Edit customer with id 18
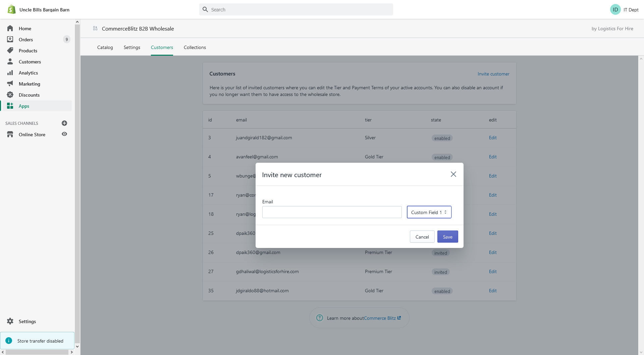Viewport: 644px width, 355px height. coord(493,214)
